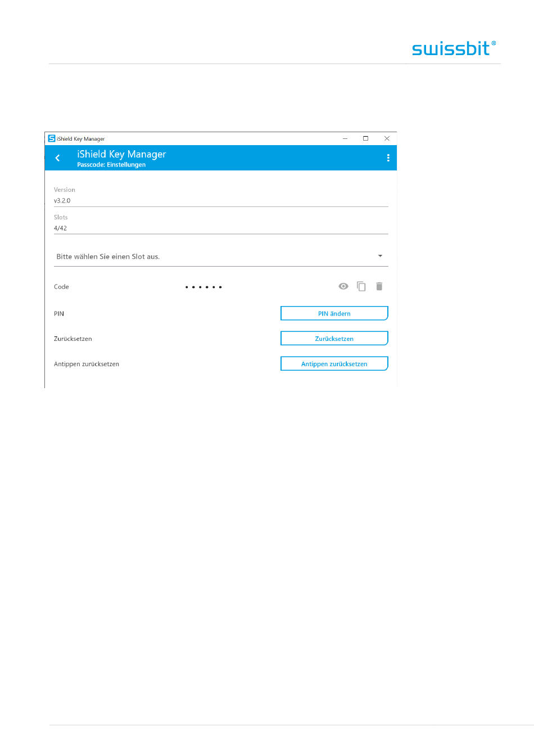Click the PIN label text
Screen dimensions: 534x756
click(59, 314)
